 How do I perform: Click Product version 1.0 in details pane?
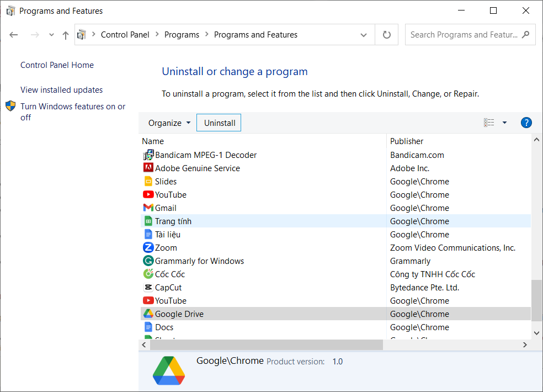pyautogui.click(x=305, y=362)
